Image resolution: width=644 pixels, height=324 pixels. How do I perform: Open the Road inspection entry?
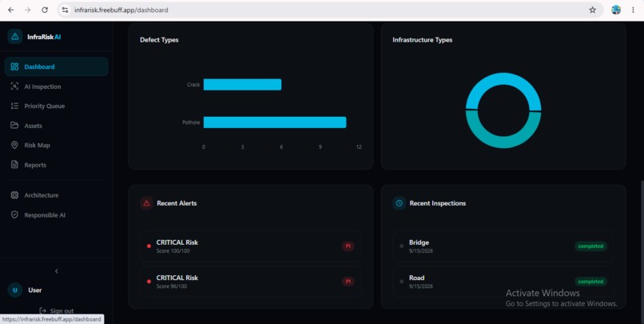pos(503,282)
